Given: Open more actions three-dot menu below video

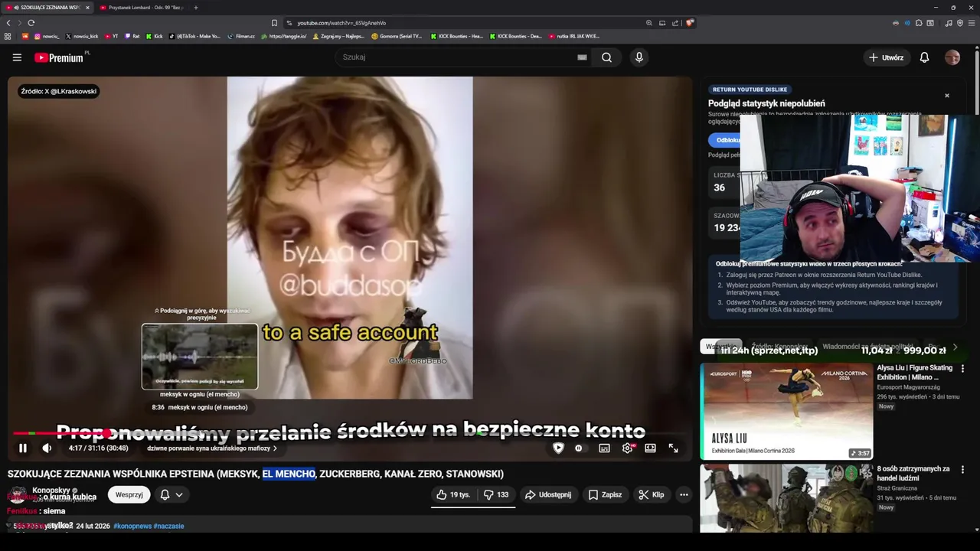Looking at the screenshot, I should coord(684,495).
